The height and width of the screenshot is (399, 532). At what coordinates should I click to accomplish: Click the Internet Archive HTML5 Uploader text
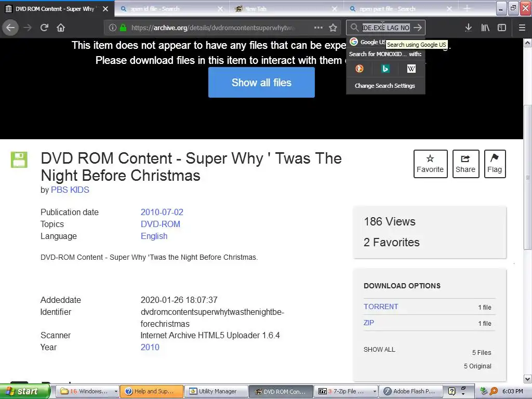210,336
